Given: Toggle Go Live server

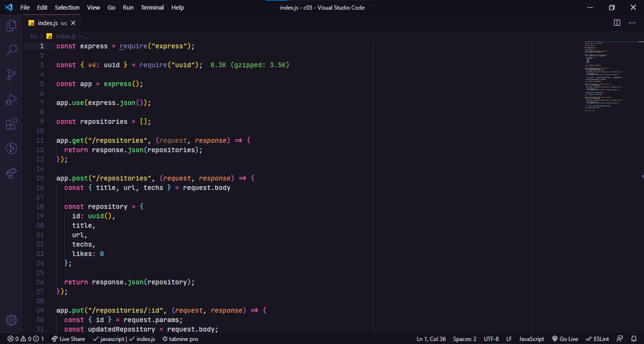Looking at the screenshot, I should [565, 339].
